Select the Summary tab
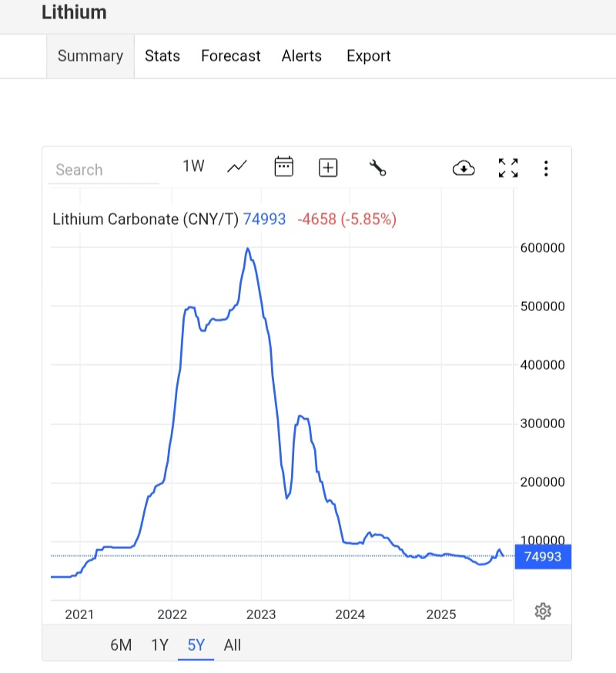This screenshot has width=616, height=673. pos(90,56)
